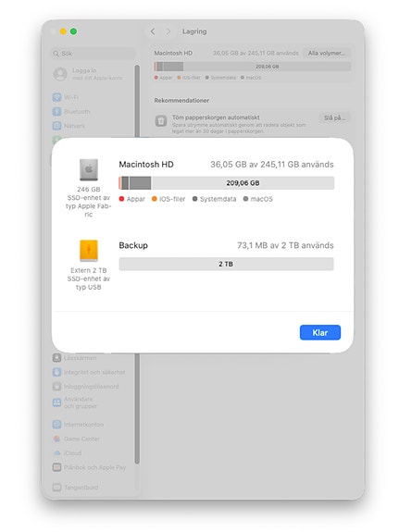Click the Klar button
The height and width of the screenshot is (532, 399).
pyautogui.click(x=320, y=332)
